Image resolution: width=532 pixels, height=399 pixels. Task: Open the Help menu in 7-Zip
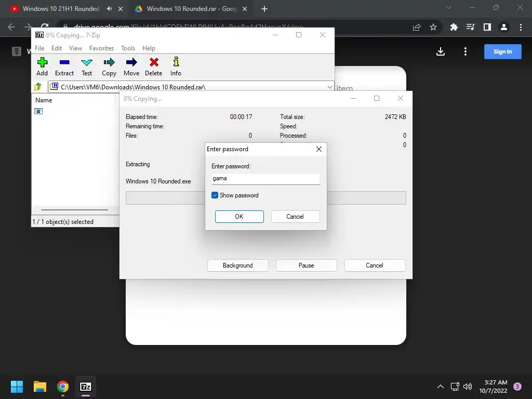click(149, 48)
